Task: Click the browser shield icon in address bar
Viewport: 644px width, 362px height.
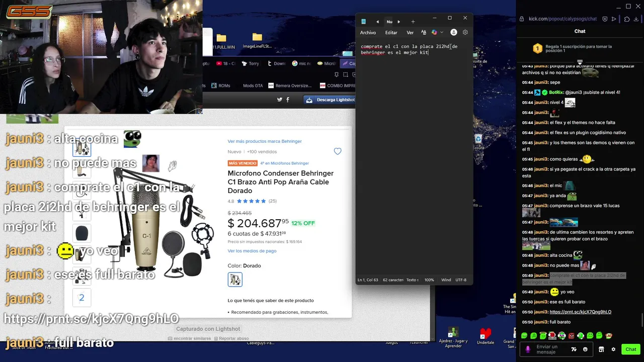Action: click(x=605, y=19)
